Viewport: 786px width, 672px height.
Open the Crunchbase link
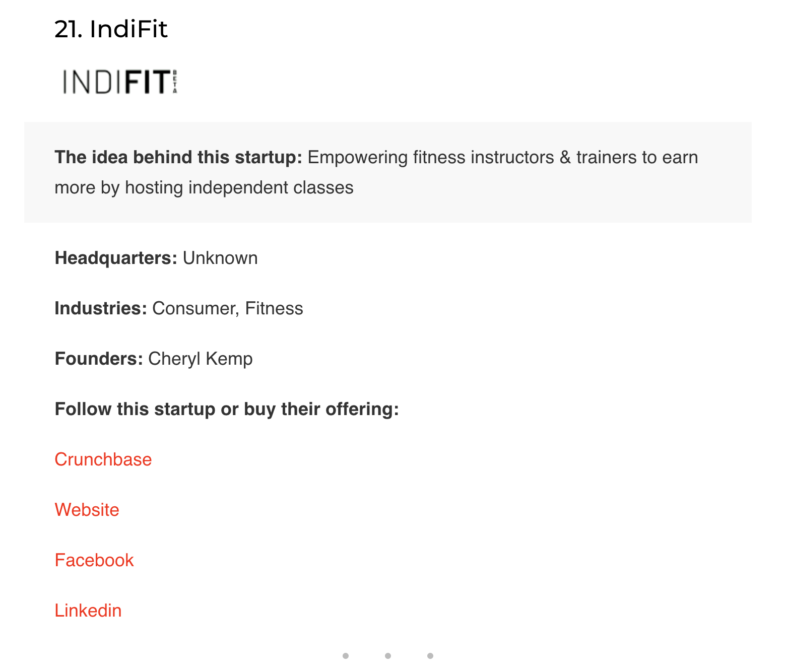tap(103, 459)
